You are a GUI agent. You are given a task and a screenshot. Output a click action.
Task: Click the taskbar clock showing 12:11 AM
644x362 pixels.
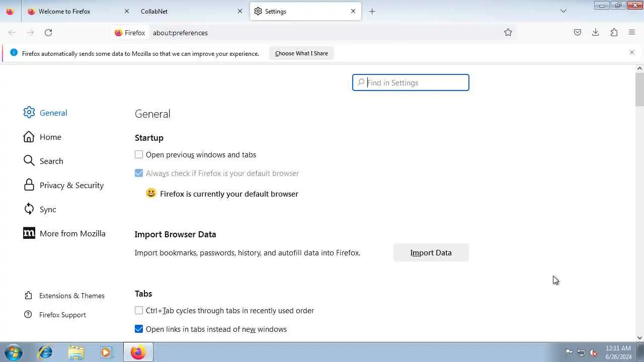pos(618,352)
